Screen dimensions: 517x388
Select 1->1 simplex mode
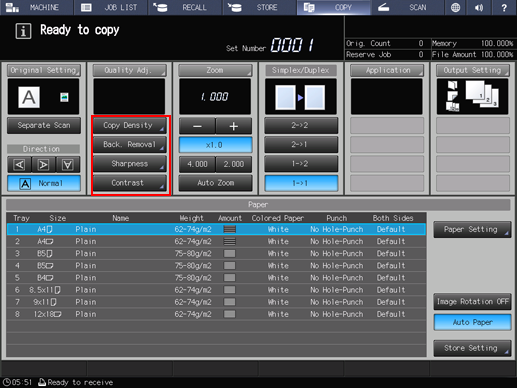click(x=301, y=183)
